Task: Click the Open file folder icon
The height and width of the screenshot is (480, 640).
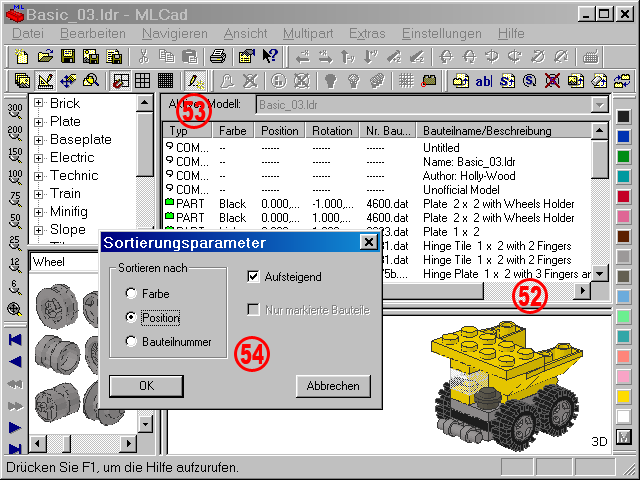Action: click(45, 56)
